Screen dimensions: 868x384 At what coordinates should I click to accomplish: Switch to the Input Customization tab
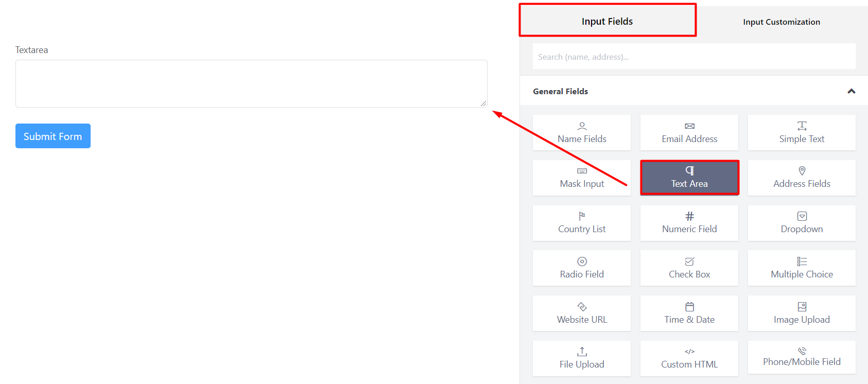[x=781, y=22]
